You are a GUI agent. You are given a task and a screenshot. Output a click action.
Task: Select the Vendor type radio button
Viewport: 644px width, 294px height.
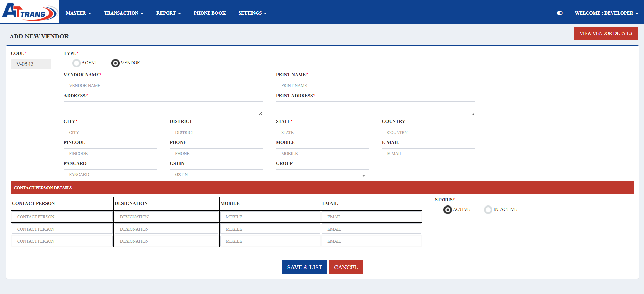pos(115,63)
